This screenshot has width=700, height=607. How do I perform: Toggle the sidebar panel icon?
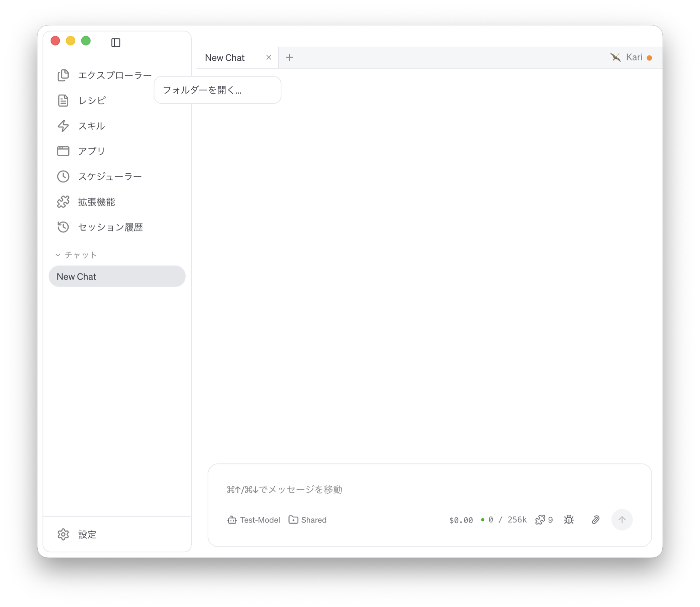click(x=115, y=42)
